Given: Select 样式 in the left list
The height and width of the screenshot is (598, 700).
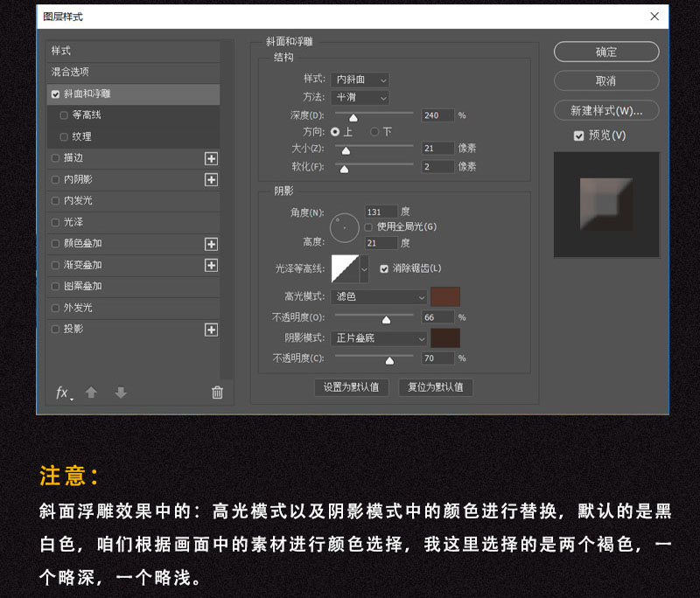Looking at the screenshot, I should pyautogui.click(x=133, y=51).
